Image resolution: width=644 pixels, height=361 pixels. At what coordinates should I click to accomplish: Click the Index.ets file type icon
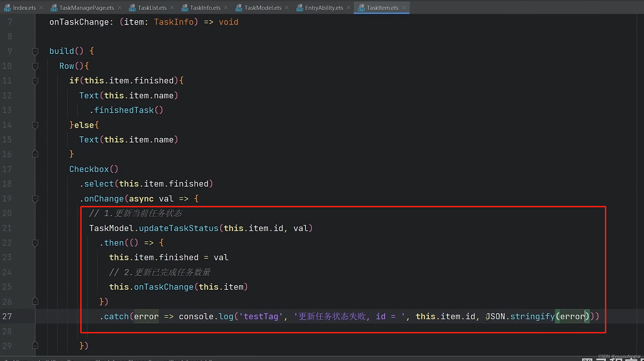point(8,8)
